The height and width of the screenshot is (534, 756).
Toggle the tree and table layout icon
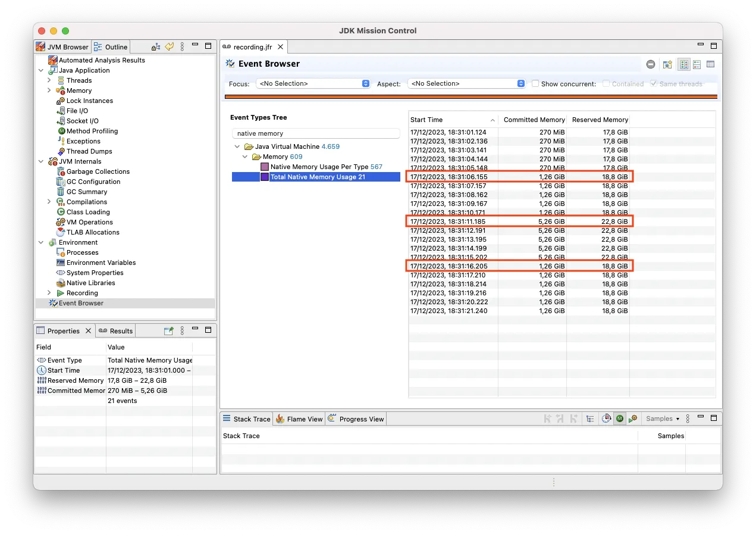click(x=684, y=64)
